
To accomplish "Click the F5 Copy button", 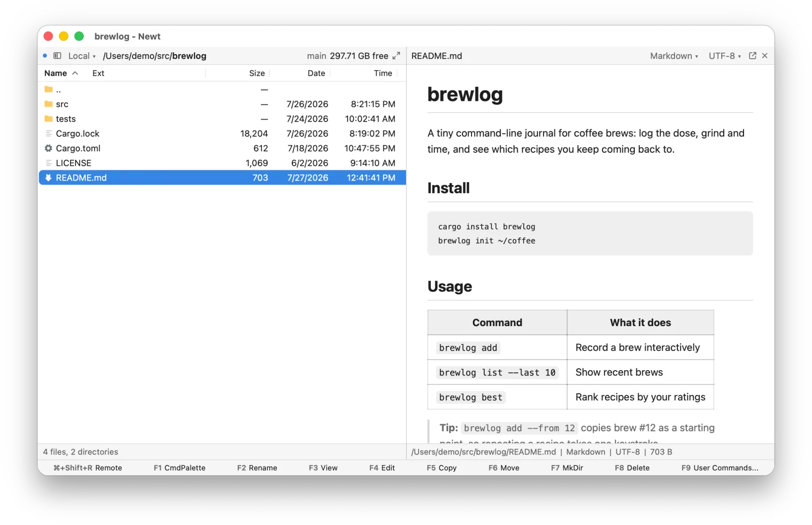I will click(442, 468).
